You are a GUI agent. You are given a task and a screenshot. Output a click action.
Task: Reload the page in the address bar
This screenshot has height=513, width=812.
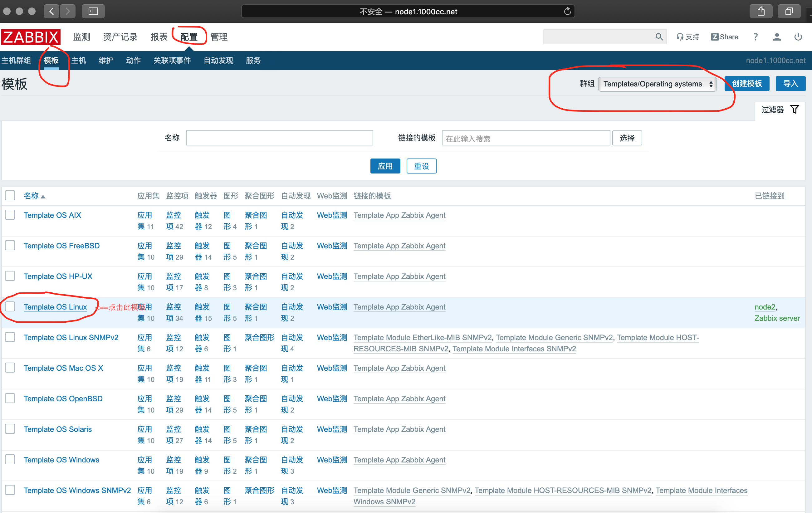click(567, 12)
